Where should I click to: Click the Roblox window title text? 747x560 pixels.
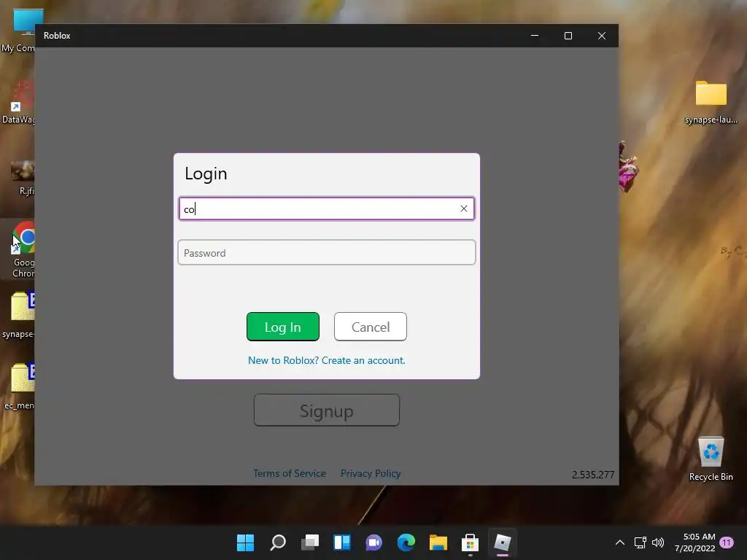click(x=57, y=36)
